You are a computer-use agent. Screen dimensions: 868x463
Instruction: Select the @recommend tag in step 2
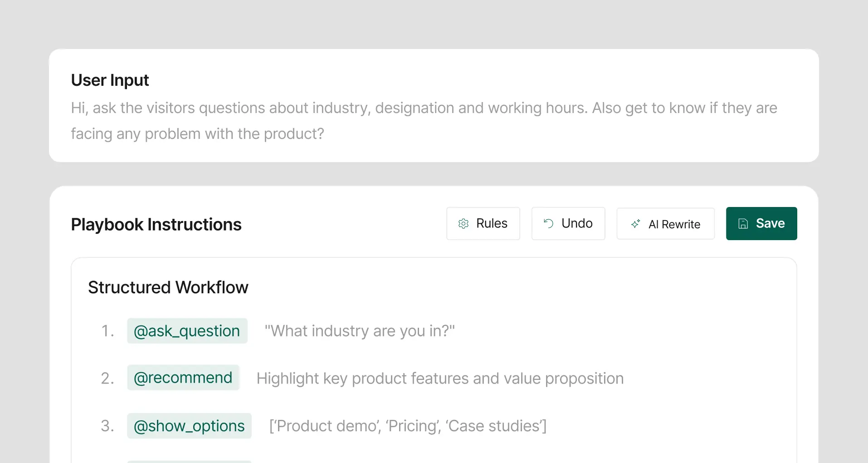[x=183, y=377]
